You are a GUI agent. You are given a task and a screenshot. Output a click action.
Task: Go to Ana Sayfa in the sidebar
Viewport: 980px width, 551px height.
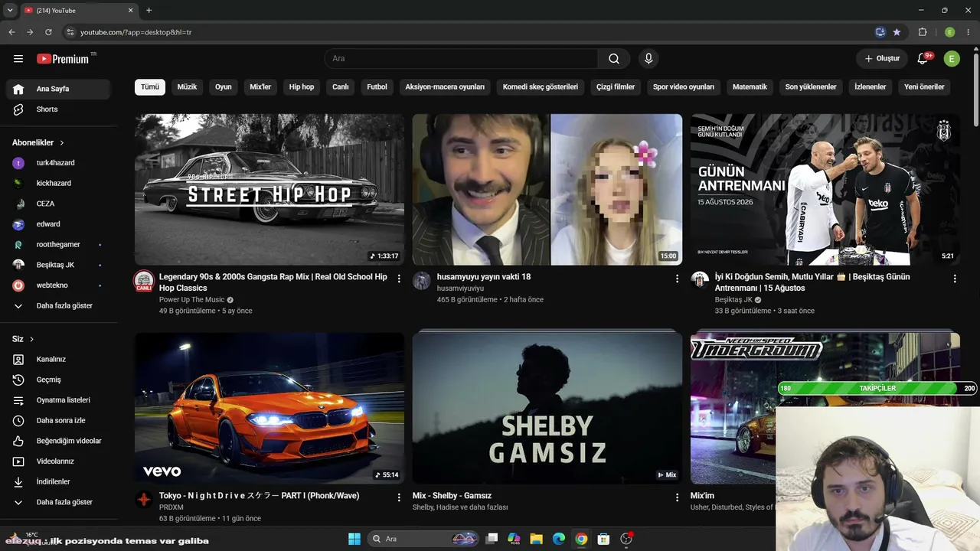click(x=58, y=89)
